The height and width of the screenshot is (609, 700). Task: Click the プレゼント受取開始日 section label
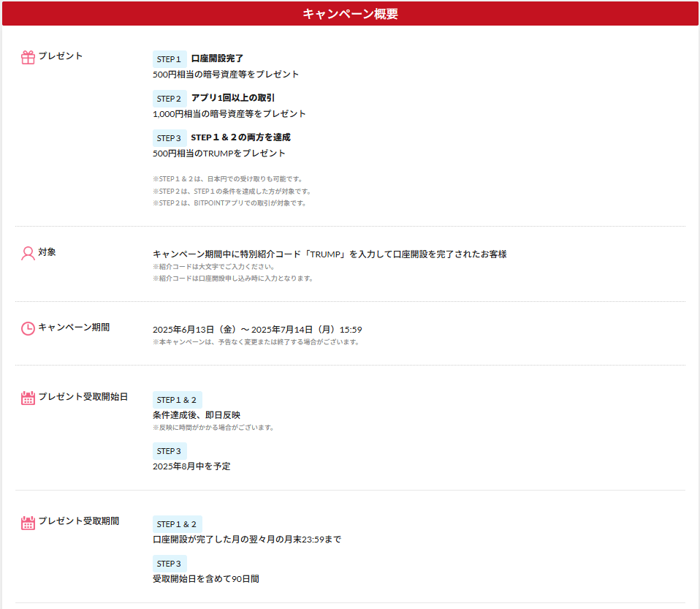[83, 397]
